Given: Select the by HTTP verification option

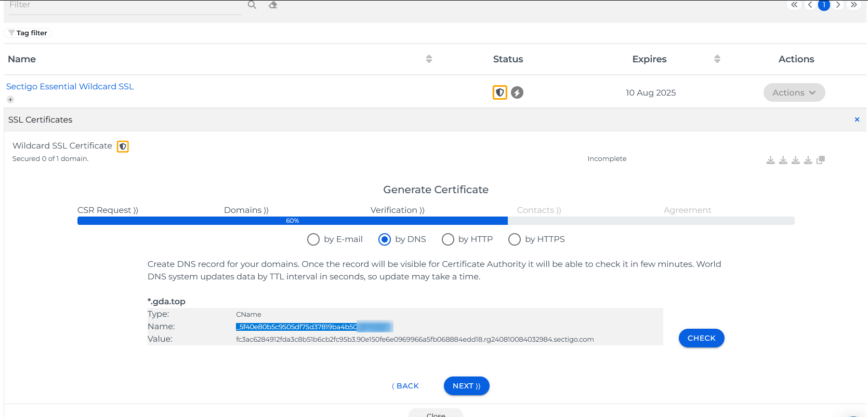Looking at the screenshot, I should 448,239.
